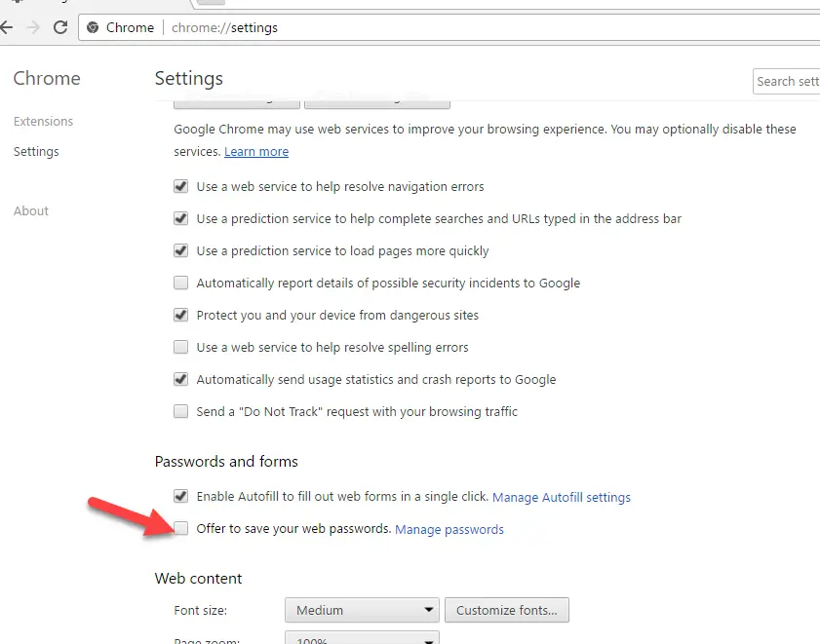Click the chrome://settings address bar
Viewport: 820px width, 644px height.
[x=449, y=27]
